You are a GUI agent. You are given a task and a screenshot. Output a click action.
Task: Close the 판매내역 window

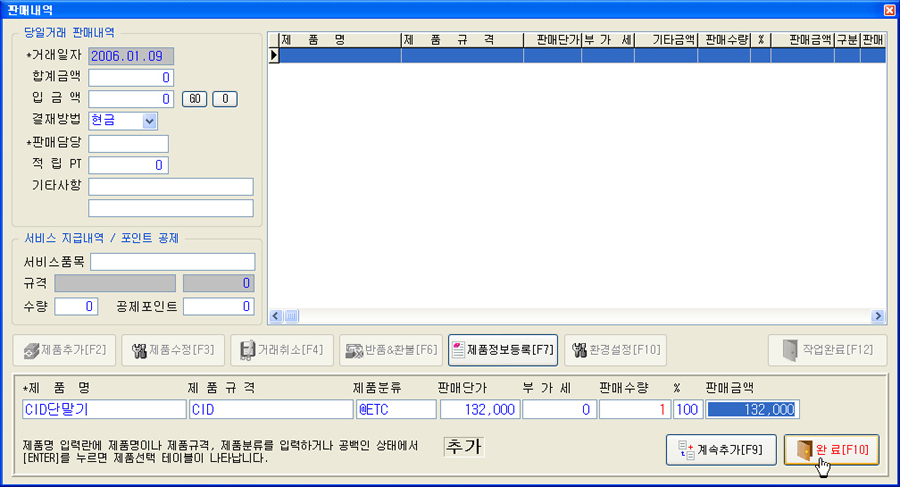(890, 10)
